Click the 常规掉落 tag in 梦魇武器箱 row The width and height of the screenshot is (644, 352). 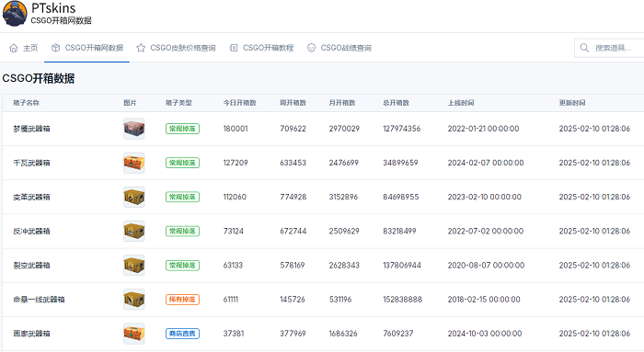click(182, 129)
